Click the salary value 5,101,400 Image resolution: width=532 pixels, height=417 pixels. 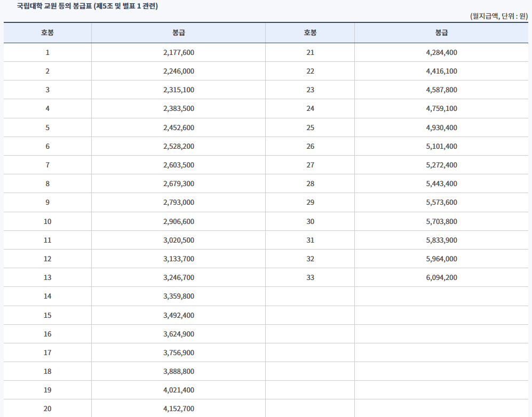[x=441, y=146]
